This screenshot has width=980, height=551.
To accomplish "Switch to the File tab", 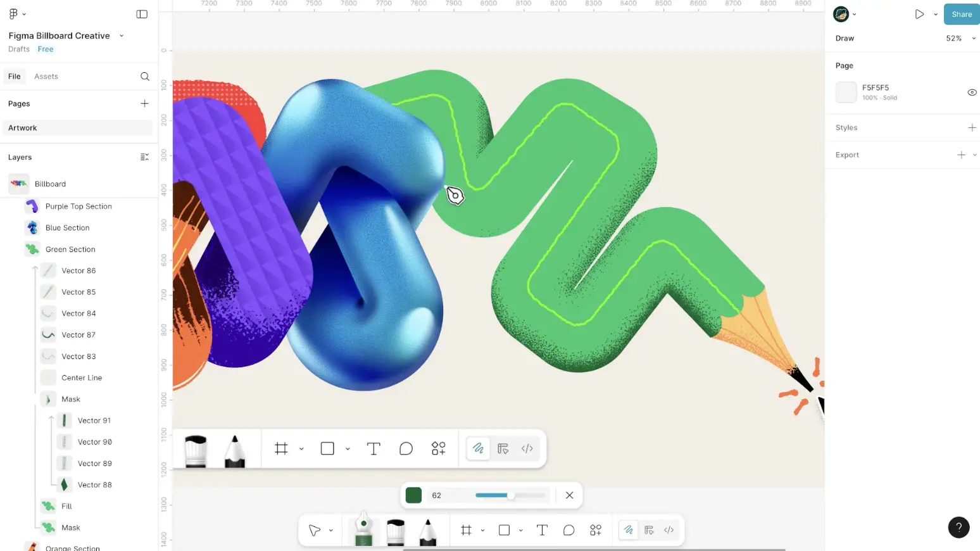I will tap(15, 77).
